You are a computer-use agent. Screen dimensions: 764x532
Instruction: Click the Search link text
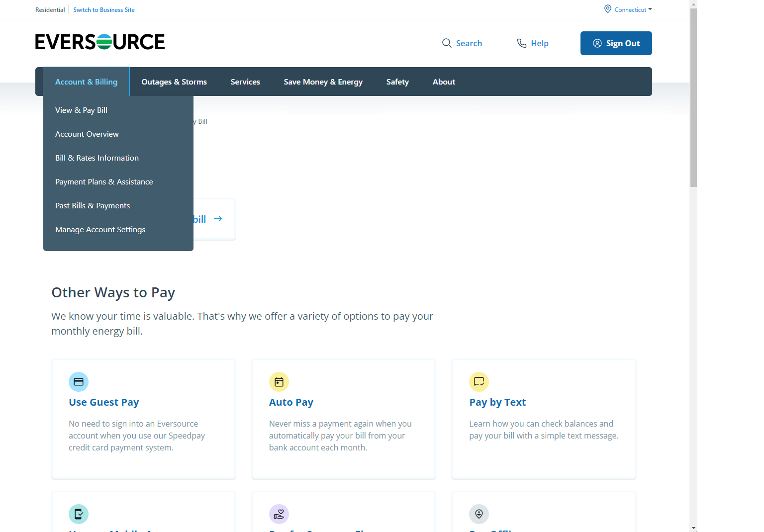pos(469,43)
